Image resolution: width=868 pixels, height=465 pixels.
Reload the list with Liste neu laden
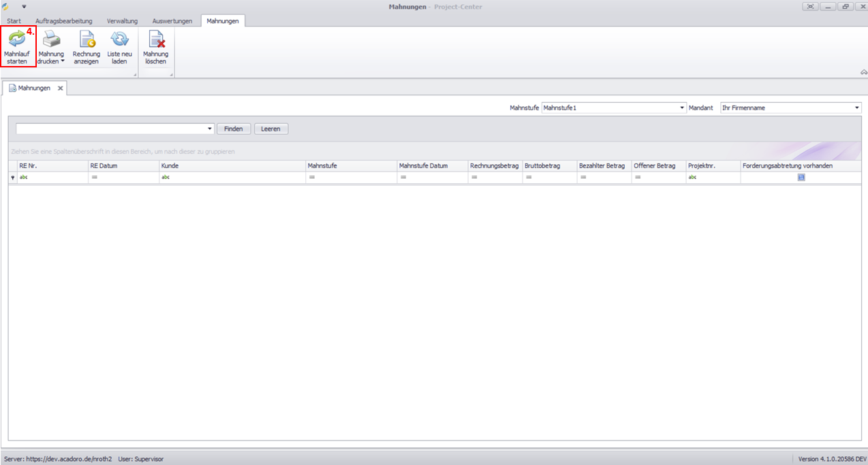(119, 47)
